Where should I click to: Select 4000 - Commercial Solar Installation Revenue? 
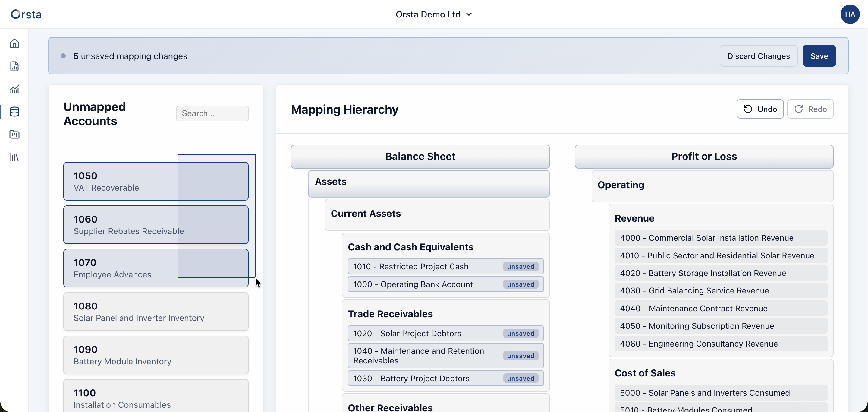[721, 238]
